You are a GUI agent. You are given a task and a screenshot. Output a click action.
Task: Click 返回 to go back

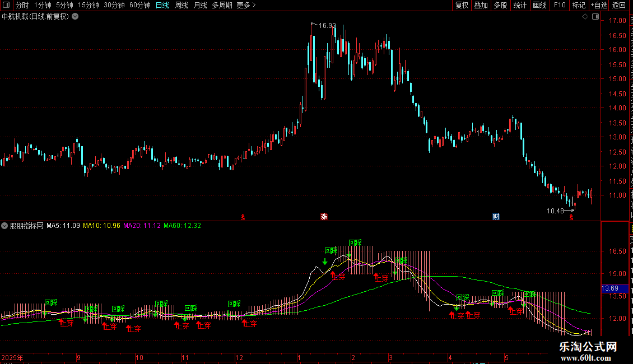click(618, 5)
